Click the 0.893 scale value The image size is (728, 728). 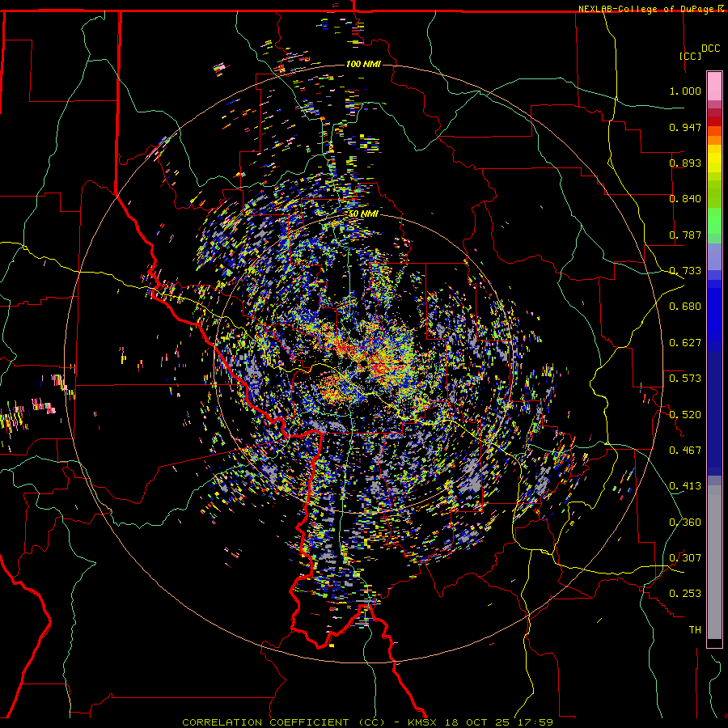685,163
